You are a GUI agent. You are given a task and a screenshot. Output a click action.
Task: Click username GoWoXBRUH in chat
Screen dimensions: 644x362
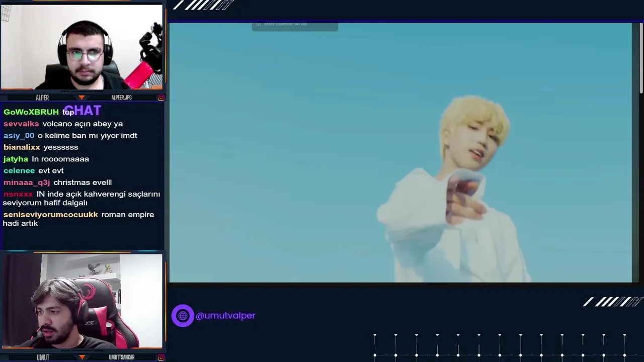tap(31, 112)
